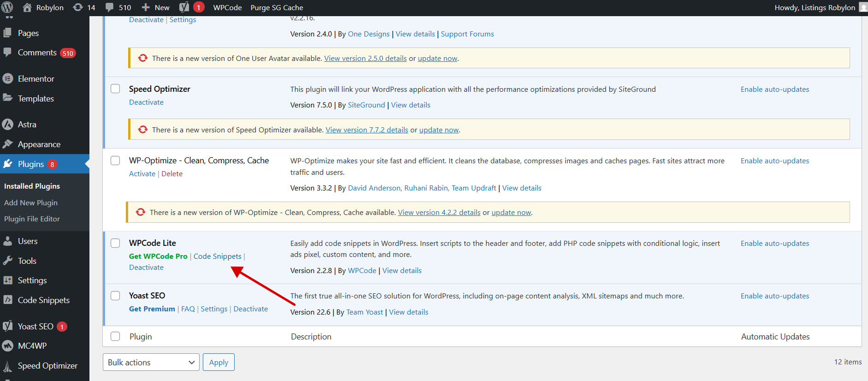Click the home icon beside Robylon
The height and width of the screenshot is (381, 868).
pos(27,7)
